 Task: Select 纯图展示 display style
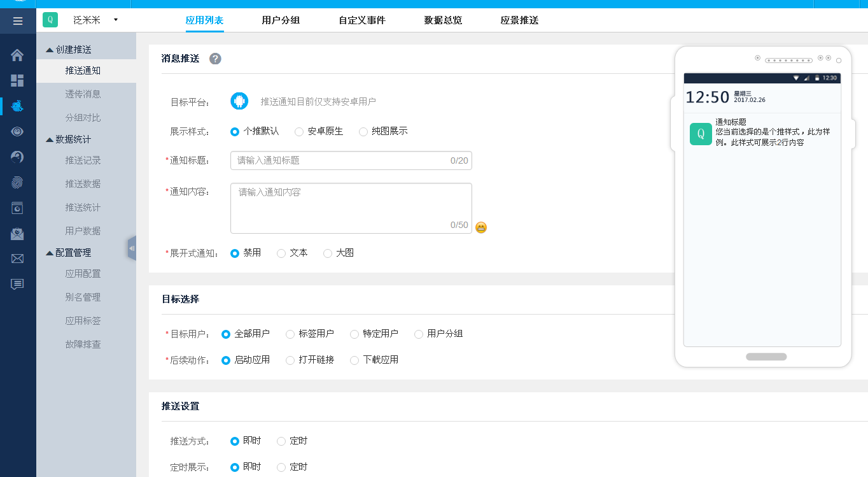tap(363, 132)
